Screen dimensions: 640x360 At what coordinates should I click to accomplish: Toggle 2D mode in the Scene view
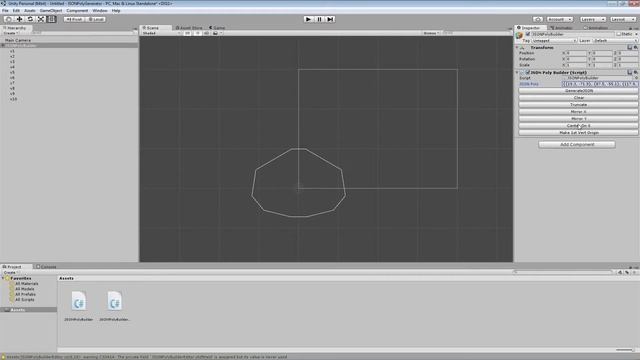coord(187,33)
